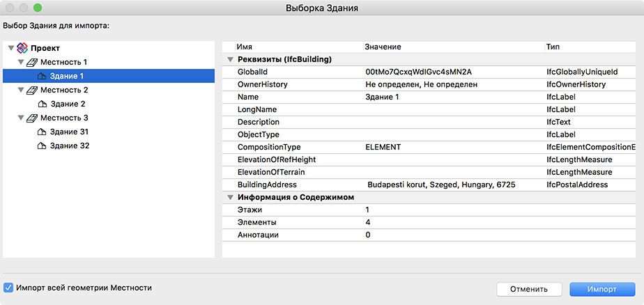Click the Здание 31 building icon

(x=42, y=132)
